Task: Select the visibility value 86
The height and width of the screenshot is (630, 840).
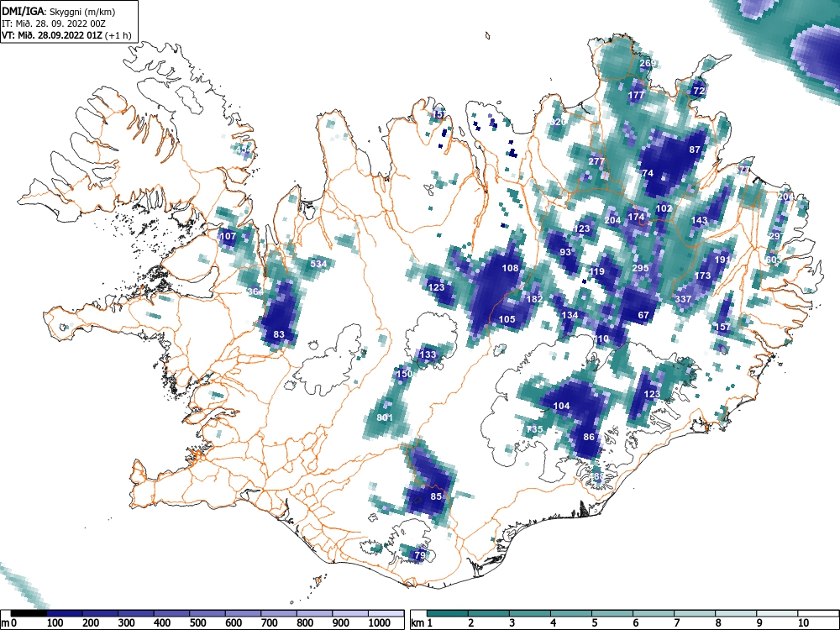Action: [589, 437]
